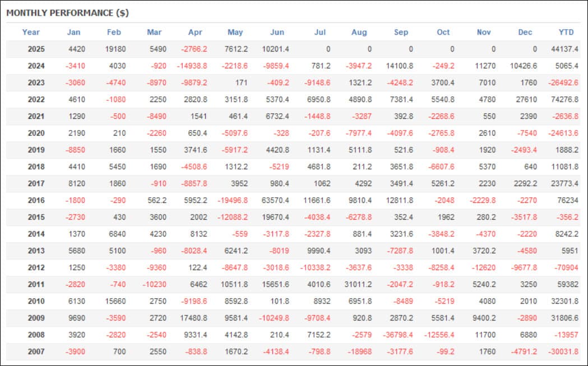
Task: Click the Jul column header
Action: pos(320,33)
